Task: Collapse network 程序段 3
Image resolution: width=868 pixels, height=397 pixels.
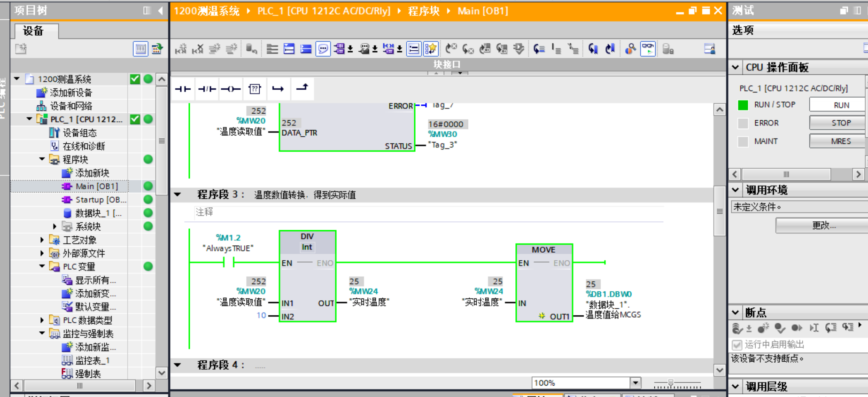Action: (178, 195)
